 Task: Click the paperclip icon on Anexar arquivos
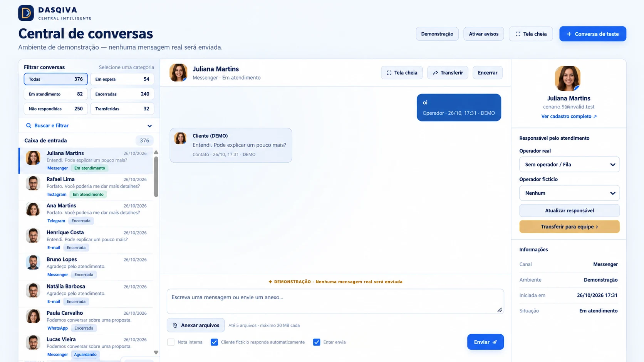[175, 325]
